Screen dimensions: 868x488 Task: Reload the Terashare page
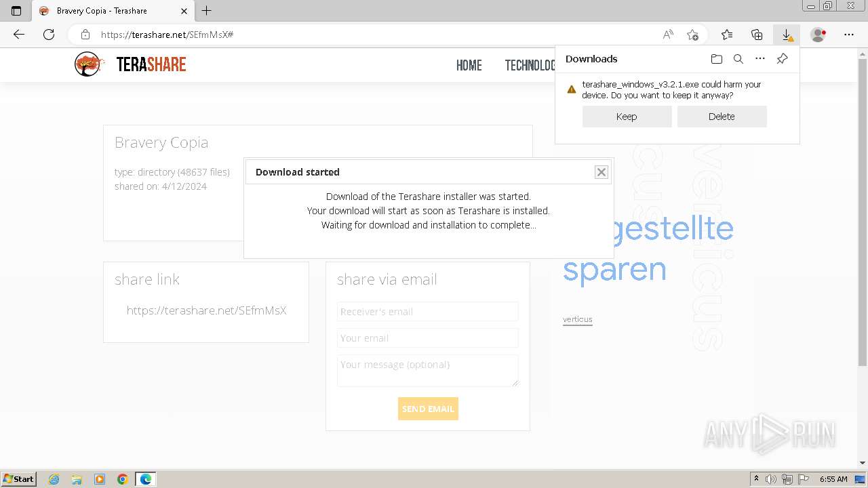[x=49, y=35]
